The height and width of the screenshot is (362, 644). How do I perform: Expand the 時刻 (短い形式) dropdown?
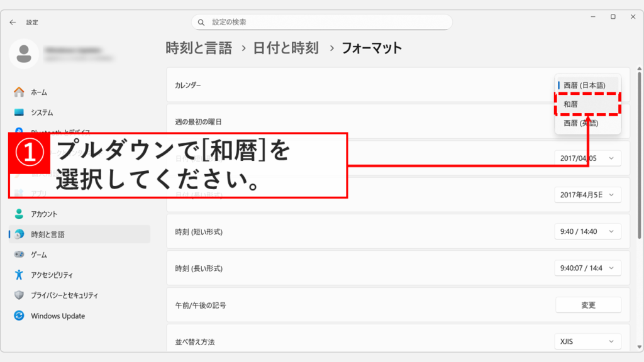point(587,231)
